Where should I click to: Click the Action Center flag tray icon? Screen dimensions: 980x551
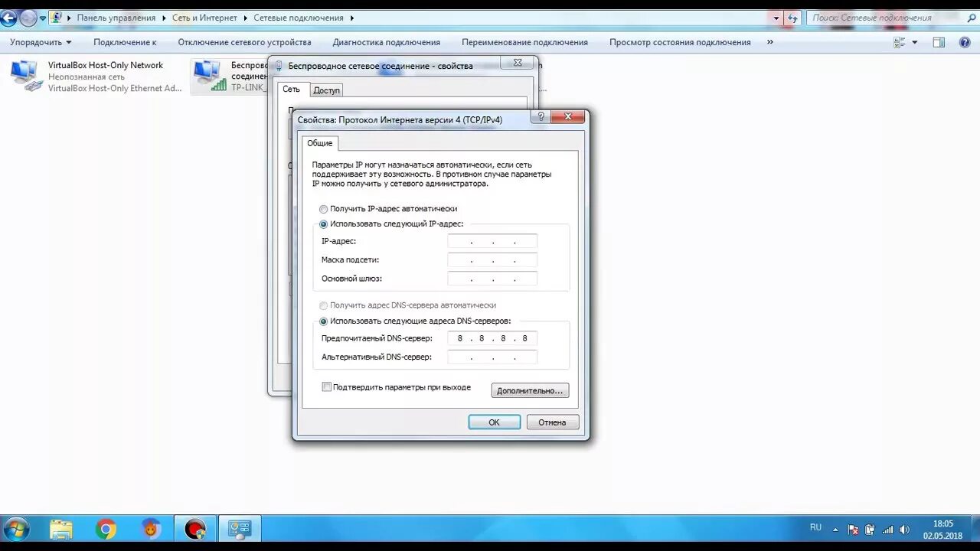coord(853,530)
